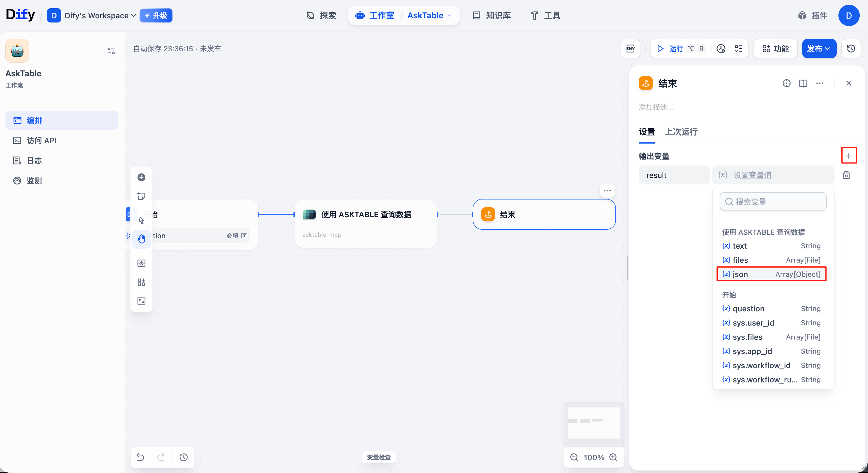
Task: Click the organize nodes grid icon
Action: point(141,282)
